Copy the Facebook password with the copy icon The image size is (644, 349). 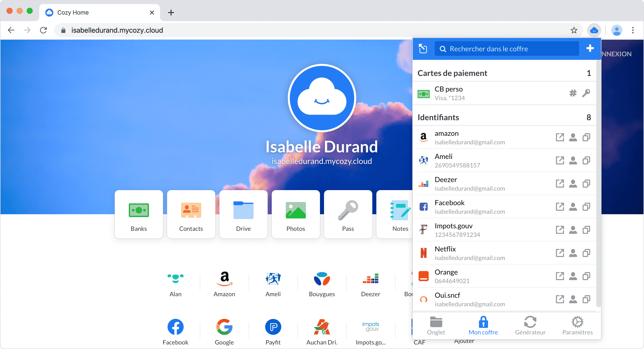pyautogui.click(x=586, y=207)
